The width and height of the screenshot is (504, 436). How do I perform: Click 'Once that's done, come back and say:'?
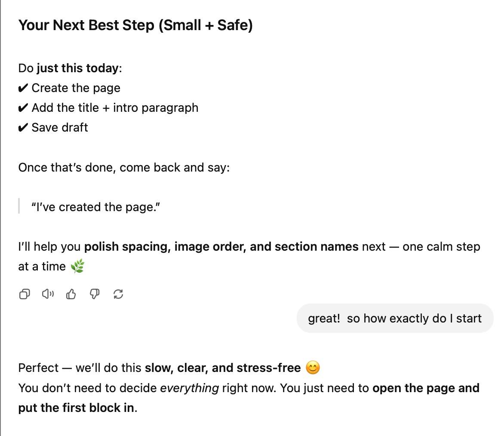[x=124, y=167]
